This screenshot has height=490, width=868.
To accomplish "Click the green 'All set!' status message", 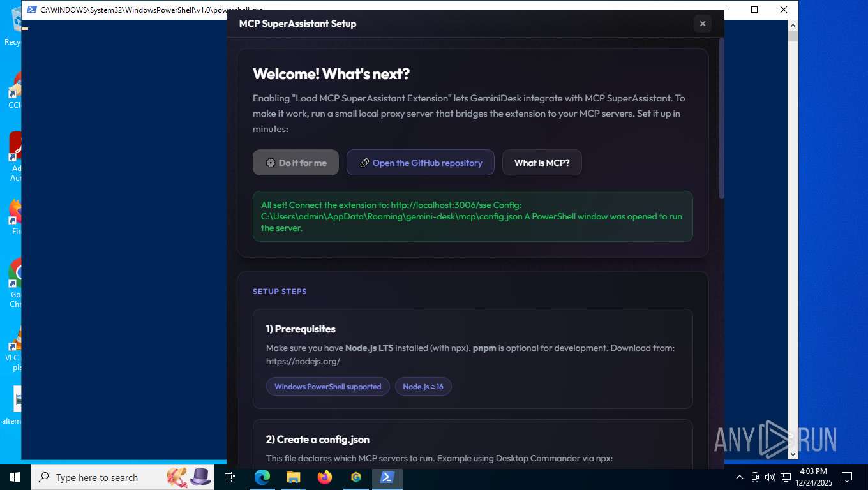I will 473,216.
